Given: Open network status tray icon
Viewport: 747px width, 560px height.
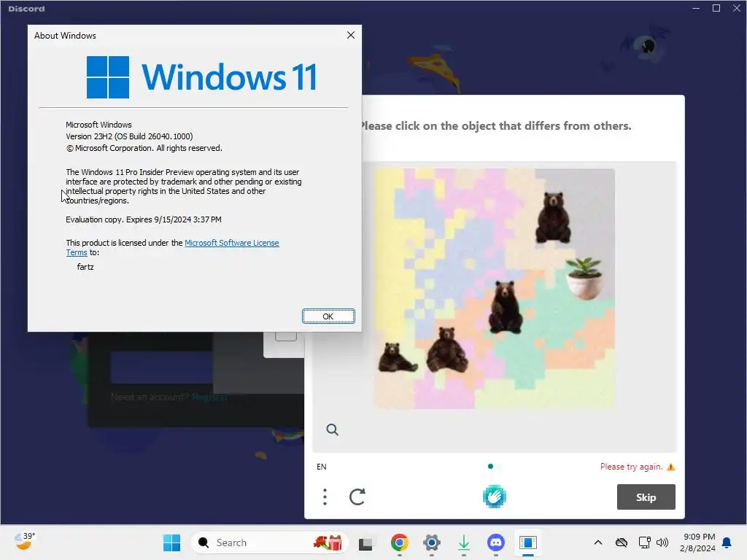Looking at the screenshot, I should pyautogui.click(x=644, y=542).
